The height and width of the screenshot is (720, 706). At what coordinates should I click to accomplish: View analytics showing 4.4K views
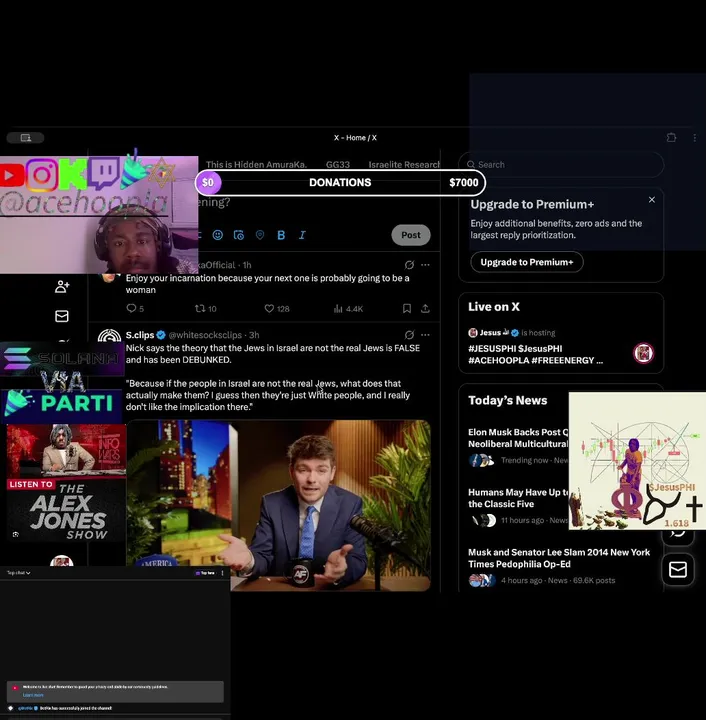pos(348,309)
